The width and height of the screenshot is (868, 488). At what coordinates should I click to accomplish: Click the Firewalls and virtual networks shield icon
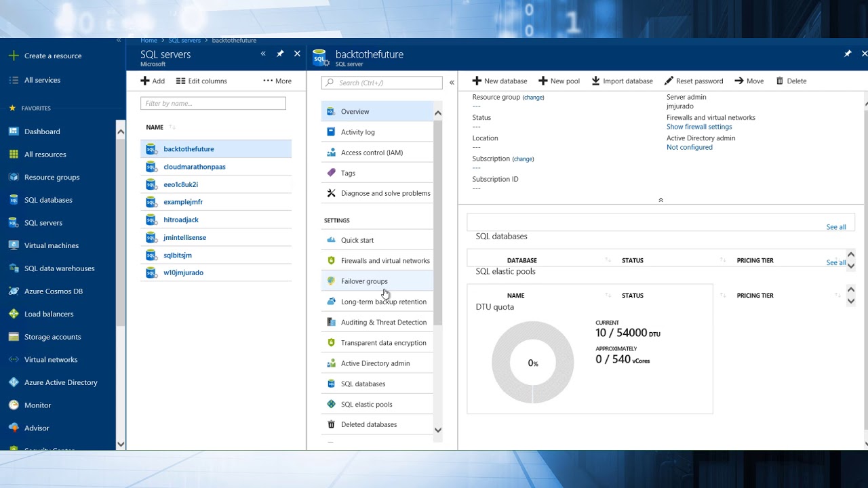tap(331, 260)
